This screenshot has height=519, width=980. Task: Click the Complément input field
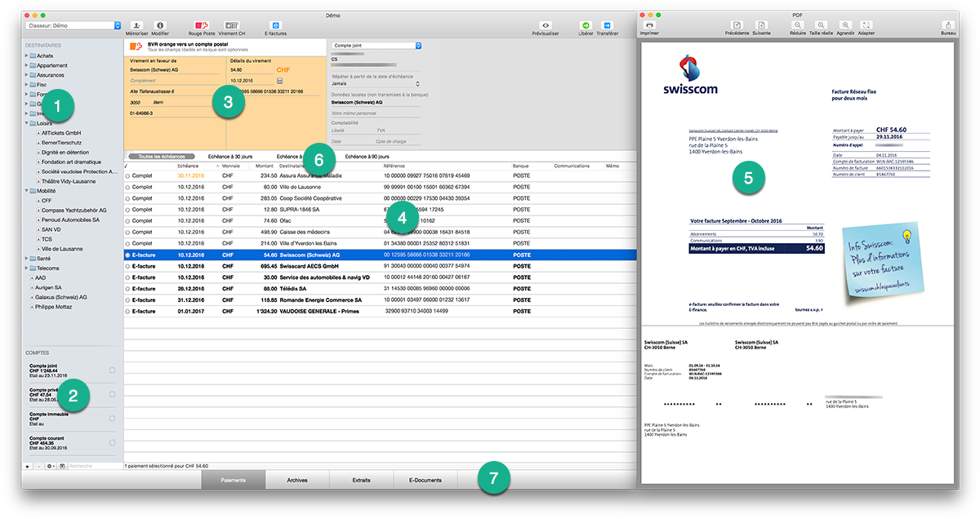click(176, 81)
